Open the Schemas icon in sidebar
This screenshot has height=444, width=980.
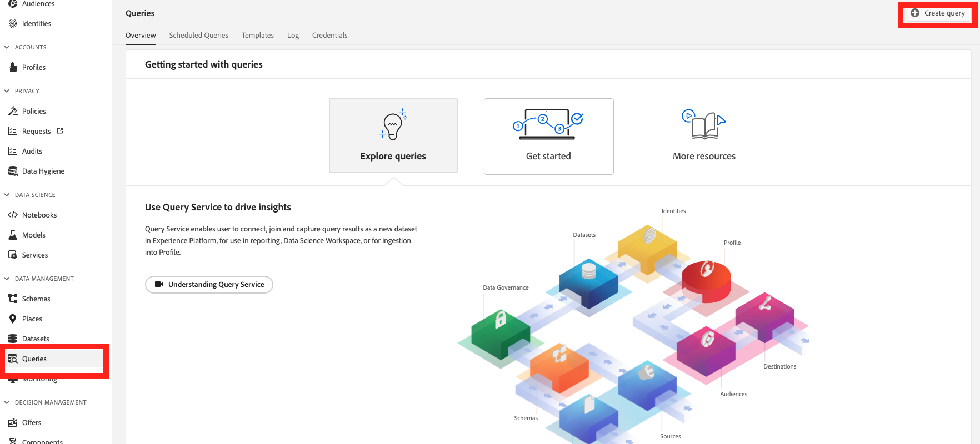point(13,299)
